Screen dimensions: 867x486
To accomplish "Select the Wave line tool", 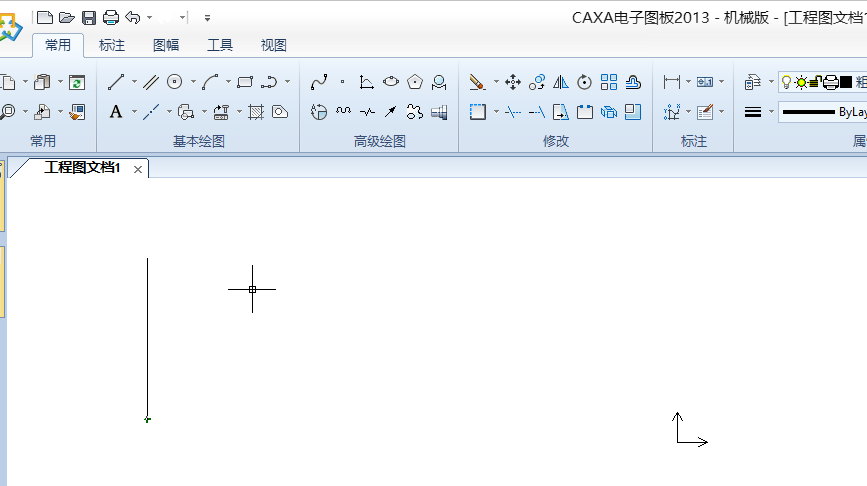I will coord(343,112).
